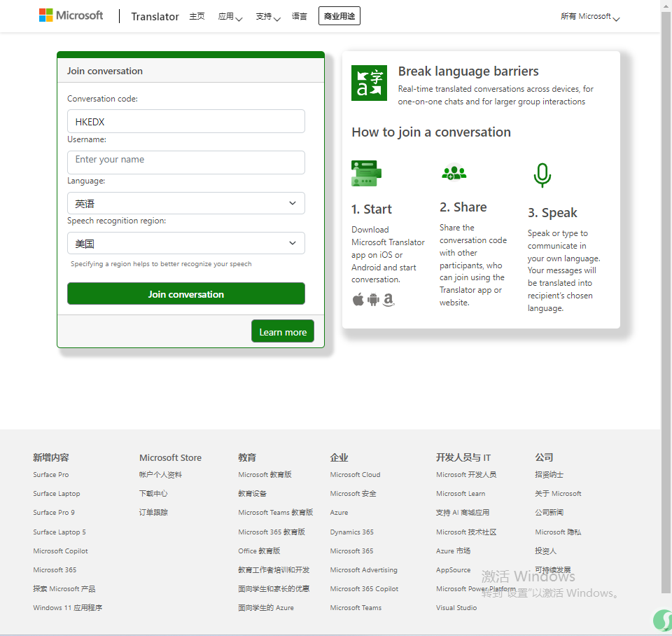Click the green floating widget icon
The width and height of the screenshot is (672, 636).
coord(663,620)
